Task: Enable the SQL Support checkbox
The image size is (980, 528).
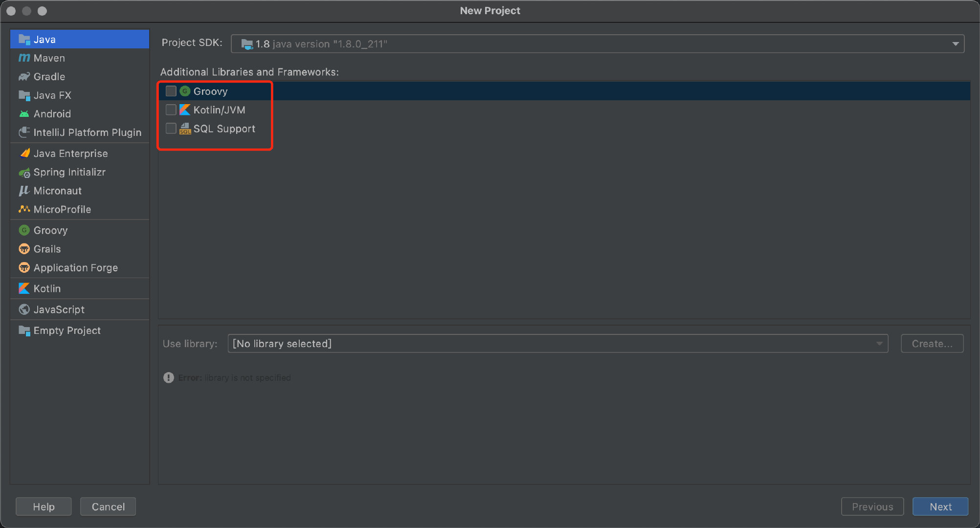Action: click(x=171, y=129)
